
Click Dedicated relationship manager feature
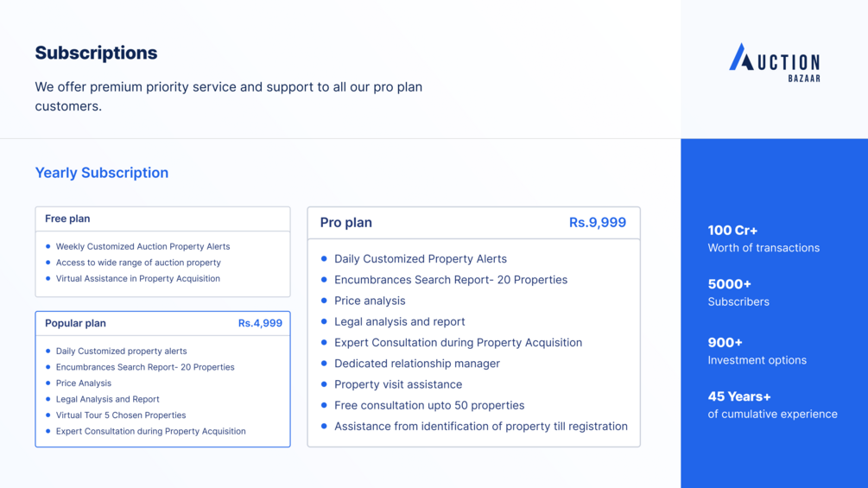(416, 364)
